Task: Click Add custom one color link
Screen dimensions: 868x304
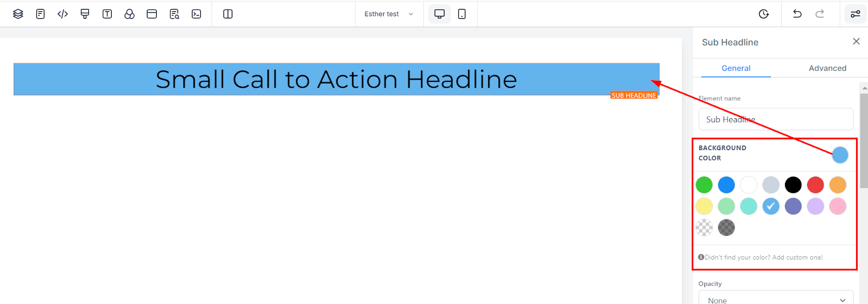Action: (797, 257)
